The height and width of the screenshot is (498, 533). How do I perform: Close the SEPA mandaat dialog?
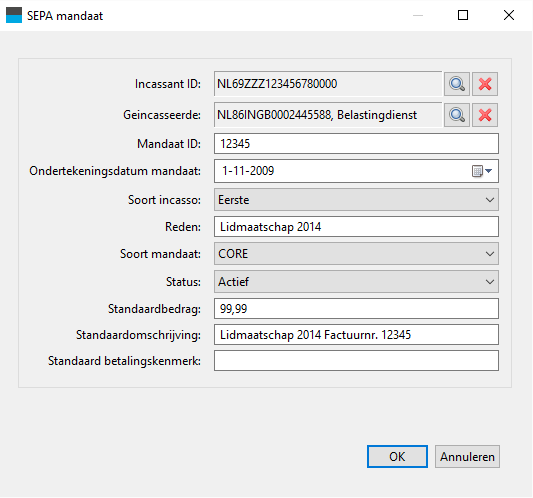coord(509,15)
